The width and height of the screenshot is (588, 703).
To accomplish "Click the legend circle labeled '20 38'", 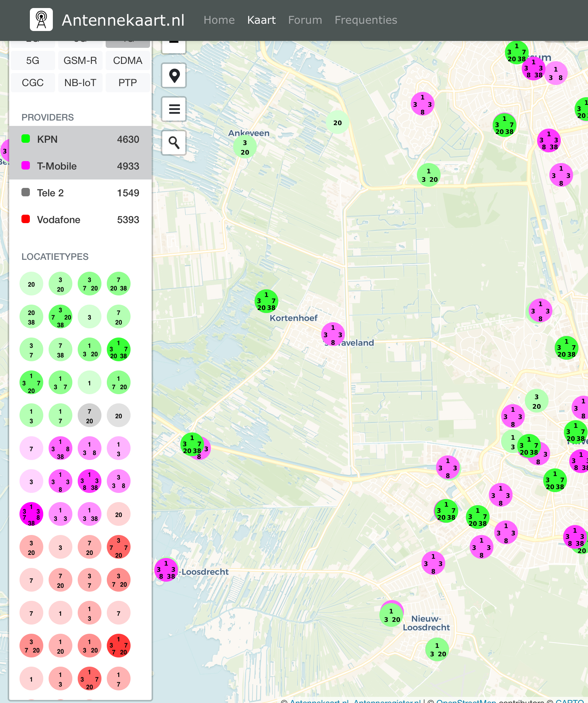I will (31, 317).
